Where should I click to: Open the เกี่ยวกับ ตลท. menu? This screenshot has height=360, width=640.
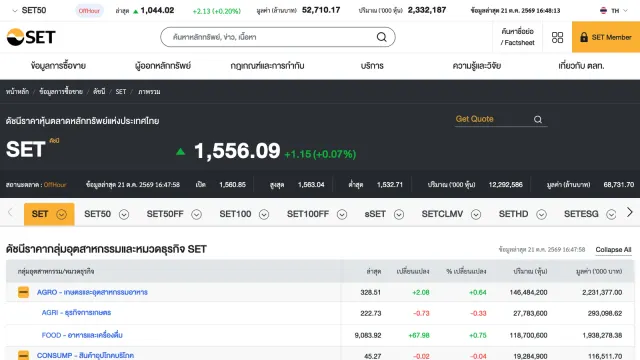coord(581,66)
